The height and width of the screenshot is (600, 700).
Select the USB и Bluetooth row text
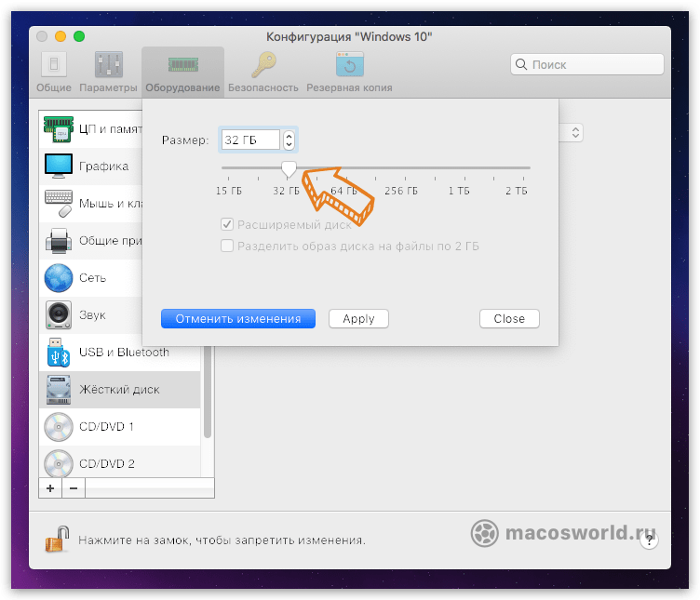point(124,352)
